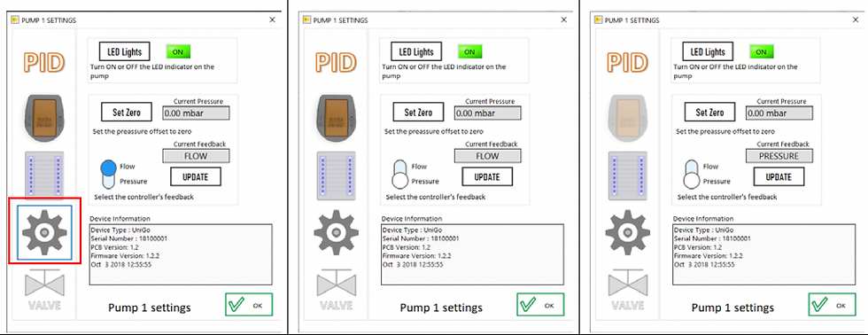The width and height of the screenshot is (868, 335).
Task: Click the FLOW feedback field in middle window
Action: pyautogui.click(x=488, y=156)
